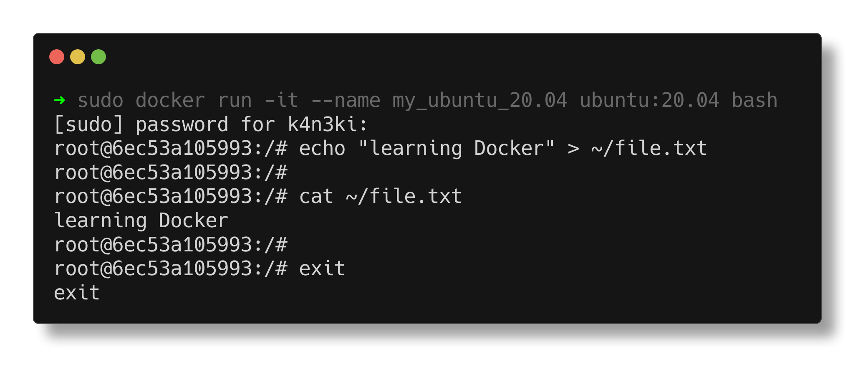Viewport: 868px width, 370px height.
Task: Click the cat command text
Action: point(316,196)
